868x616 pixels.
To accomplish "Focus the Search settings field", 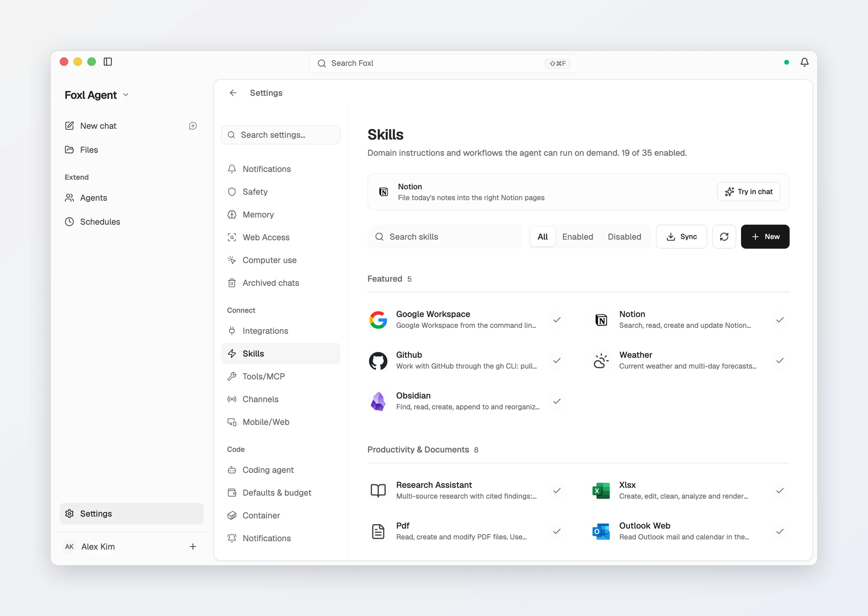I will pyautogui.click(x=280, y=135).
